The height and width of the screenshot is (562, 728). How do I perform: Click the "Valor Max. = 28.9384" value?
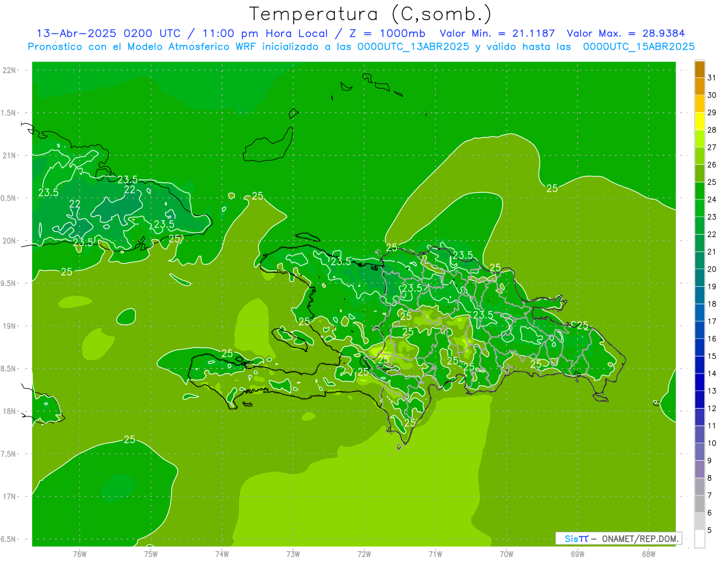point(626,33)
